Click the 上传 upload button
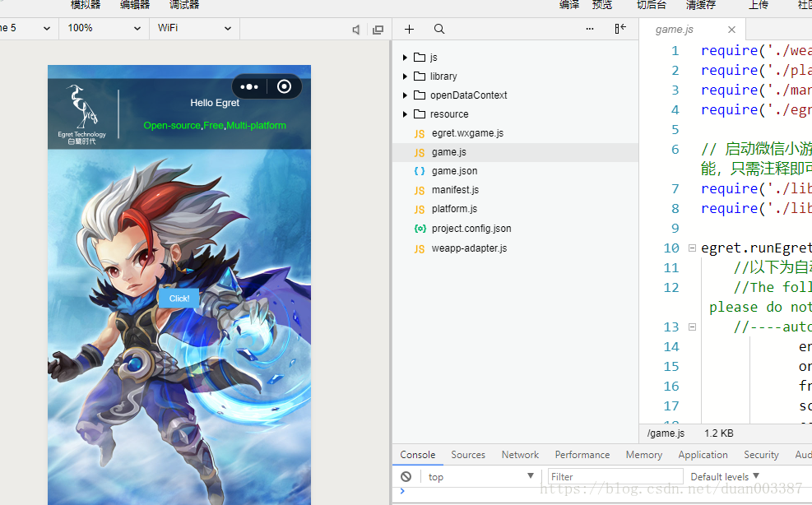Image resolution: width=812 pixels, height=505 pixels. point(759,5)
